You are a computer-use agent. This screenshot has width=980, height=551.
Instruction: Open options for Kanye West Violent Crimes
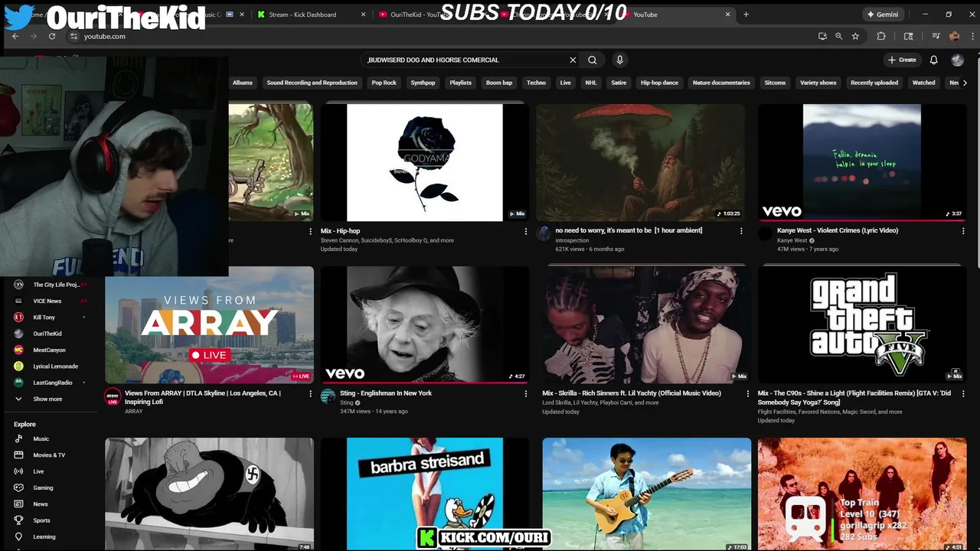(x=963, y=230)
